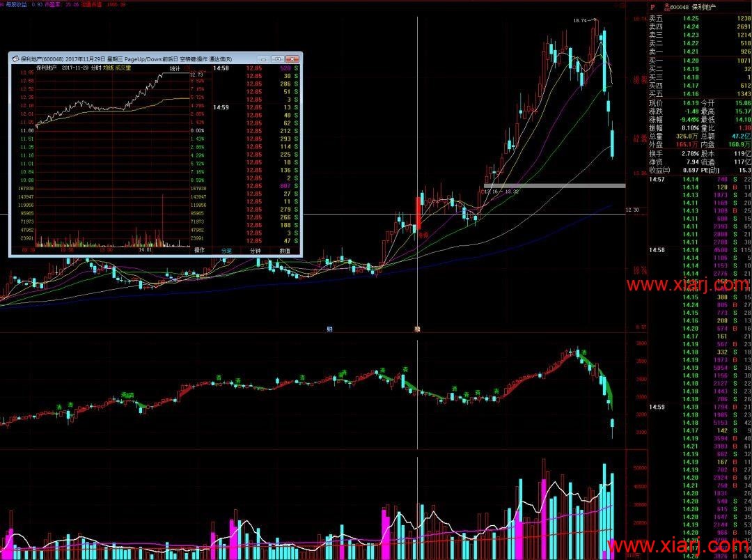Click the 收益(三) value 0.697

pos(691,170)
